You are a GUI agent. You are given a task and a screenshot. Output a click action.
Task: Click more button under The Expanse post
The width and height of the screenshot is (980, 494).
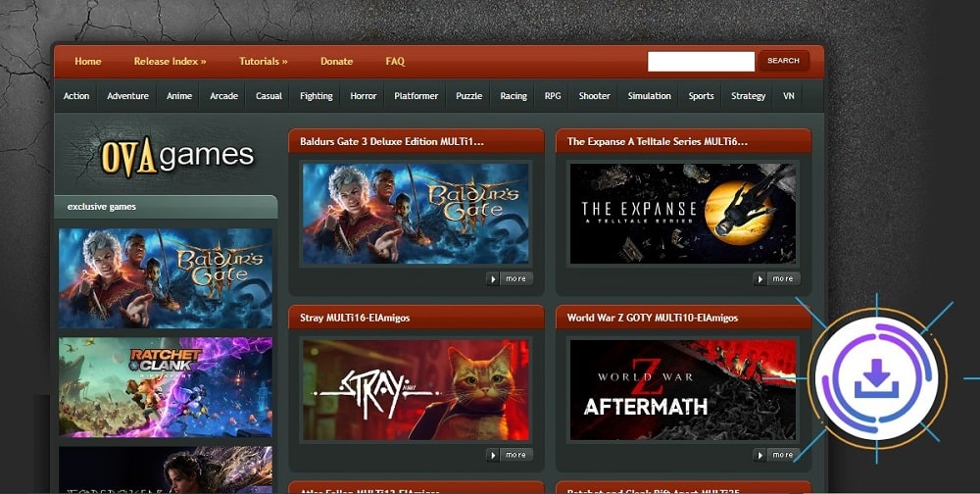[777, 279]
